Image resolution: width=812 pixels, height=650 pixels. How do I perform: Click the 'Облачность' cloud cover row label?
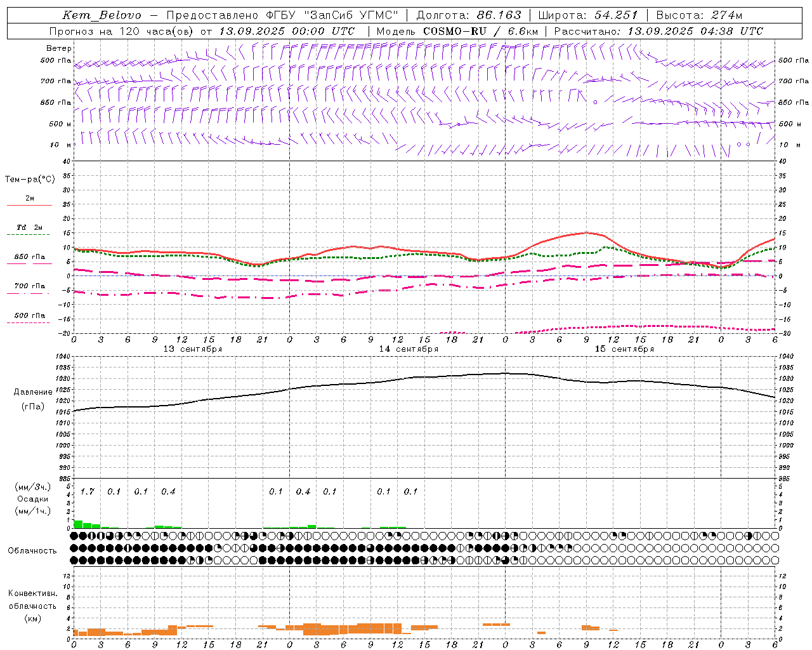tap(32, 550)
